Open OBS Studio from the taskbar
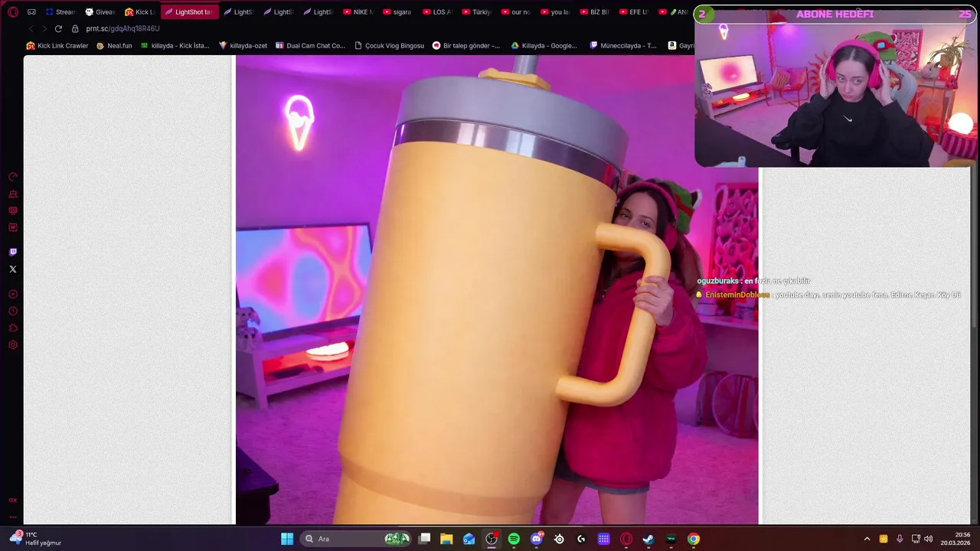 tap(492, 539)
